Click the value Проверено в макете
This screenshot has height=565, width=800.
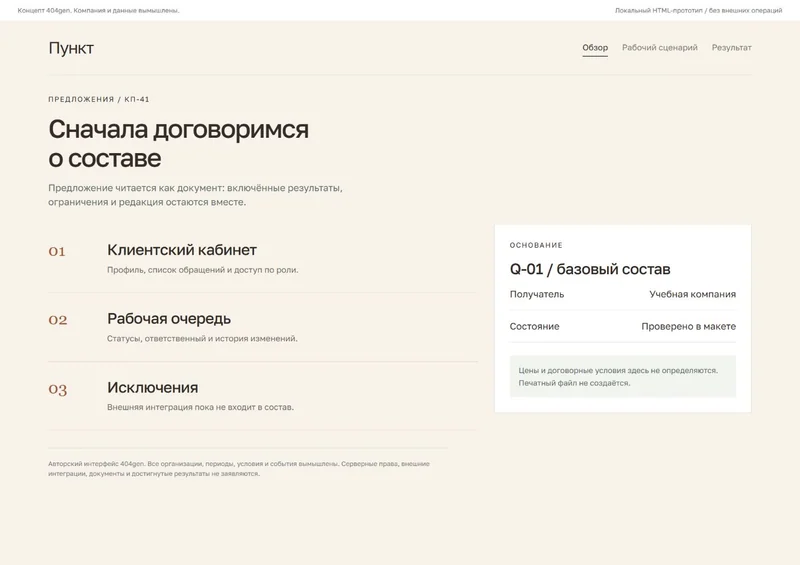(688, 326)
